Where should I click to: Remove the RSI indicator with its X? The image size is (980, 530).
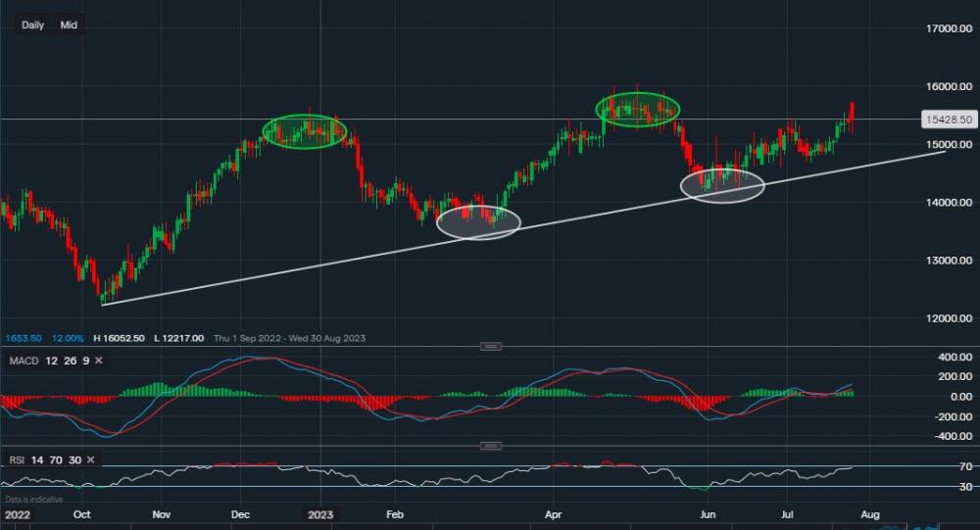[89, 459]
